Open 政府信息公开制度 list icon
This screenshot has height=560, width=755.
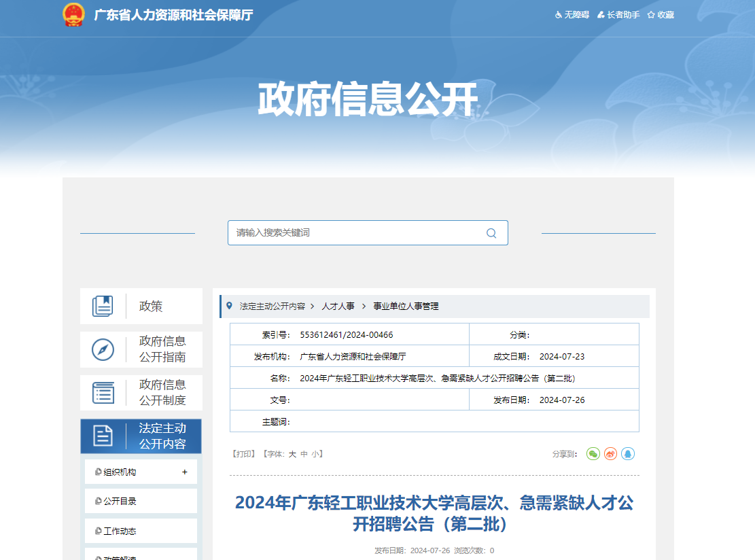pos(103,393)
